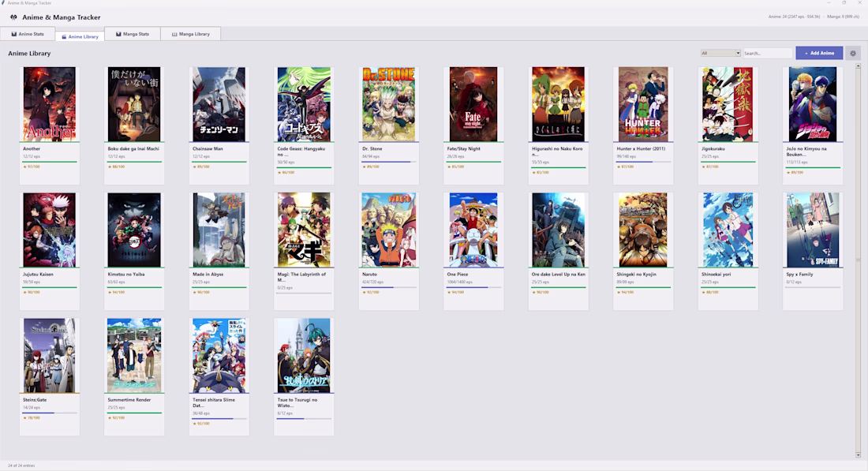Open the Tsue to Tsurugi no Wistoria cover
868x471 pixels.
pyautogui.click(x=304, y=355)
